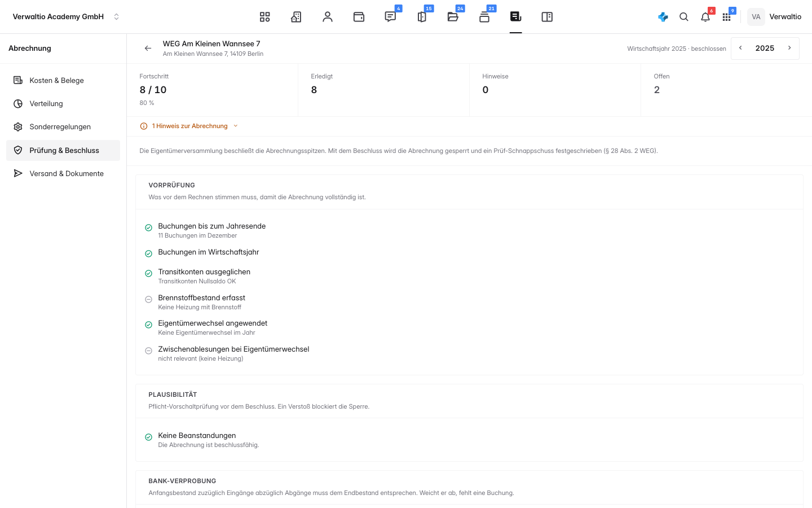Open stack icon with badge 21
The width and height of the screenshot is (812, 508).
pos(484,17)
